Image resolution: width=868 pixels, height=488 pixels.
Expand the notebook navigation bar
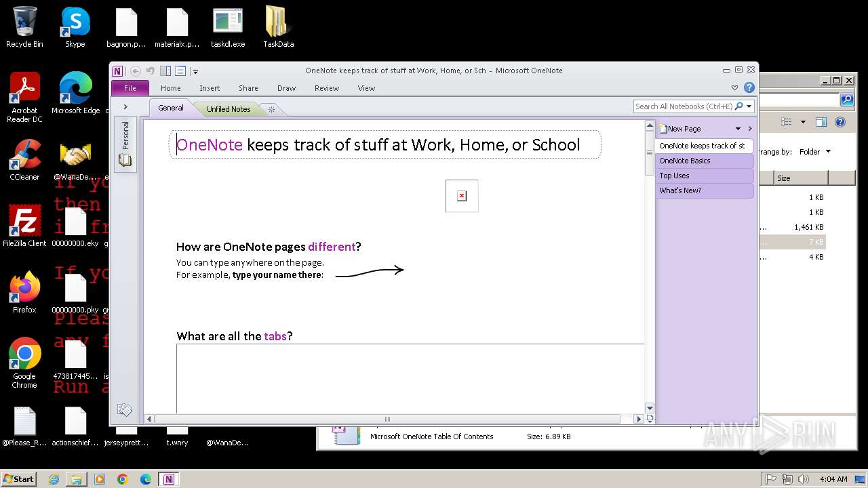tap(125, 106)
